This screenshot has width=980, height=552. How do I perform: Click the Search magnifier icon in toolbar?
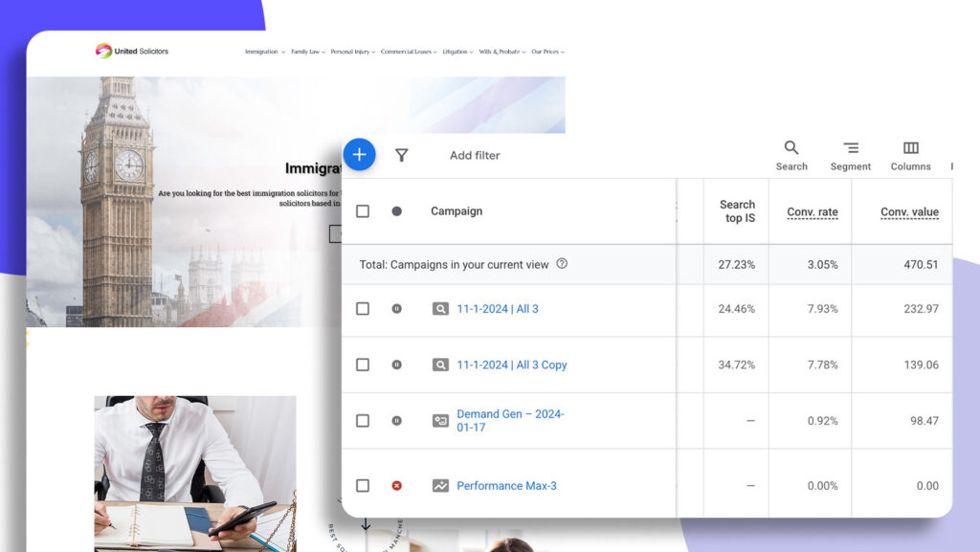coord(791,148)
